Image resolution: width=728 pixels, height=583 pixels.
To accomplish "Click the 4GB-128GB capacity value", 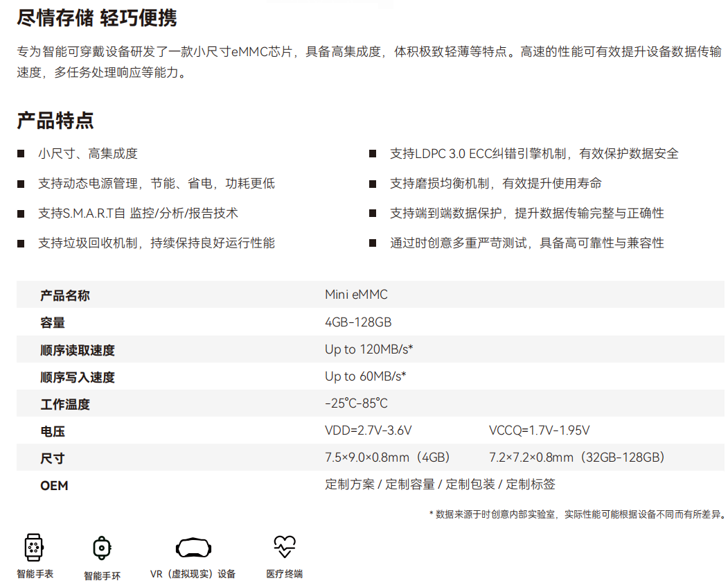I will [x=358, y=322].
